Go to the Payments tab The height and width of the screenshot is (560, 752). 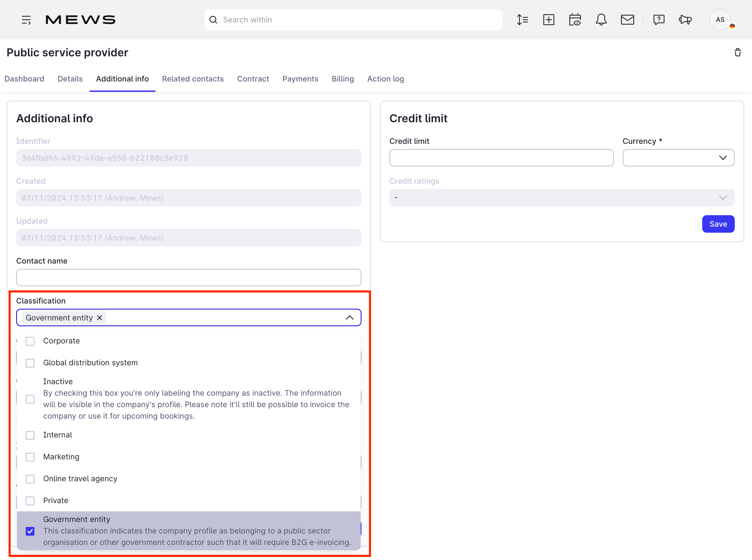point(301,79)
